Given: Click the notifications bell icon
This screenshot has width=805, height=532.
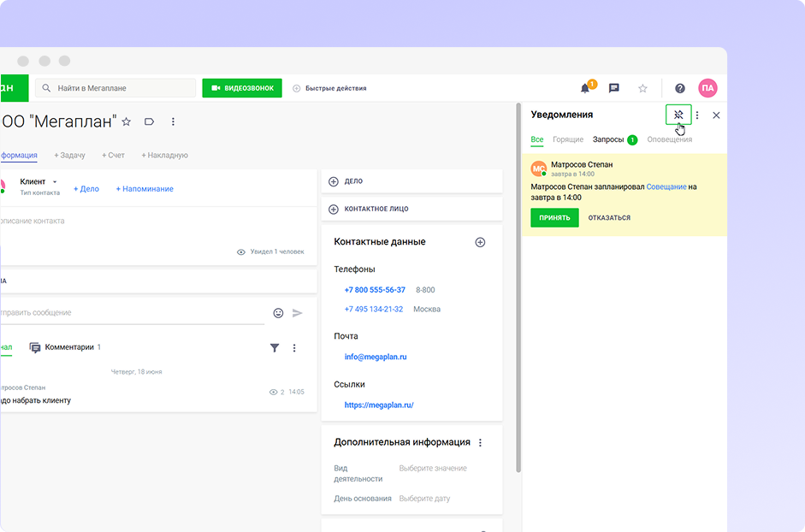Looking at the screenshot, I should [585, 88].
